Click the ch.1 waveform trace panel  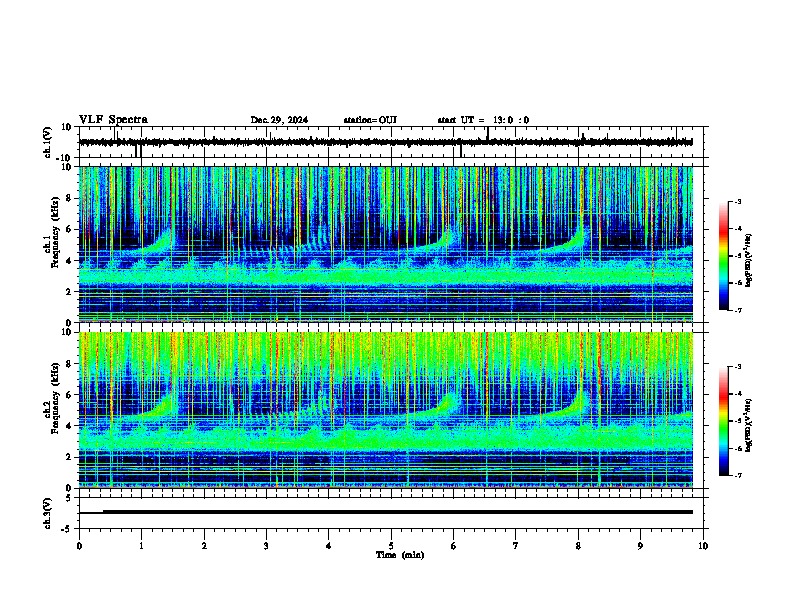coord(393,142)
